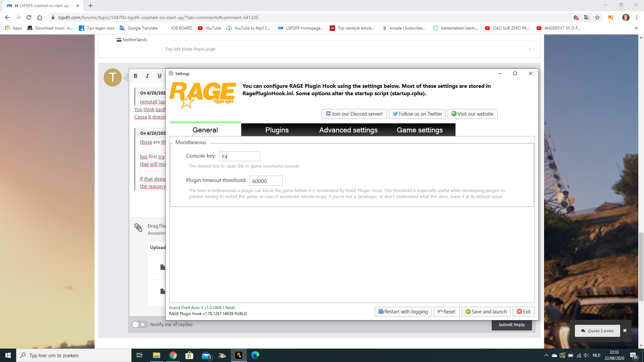Click the Italic formatting icon
644x362 pixels.
click(x=147, y=76)
